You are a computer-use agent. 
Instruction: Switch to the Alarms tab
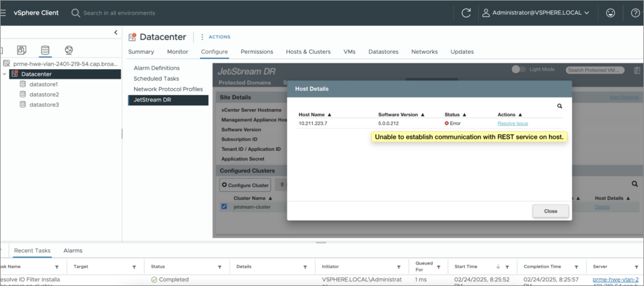tap(73, 250)
